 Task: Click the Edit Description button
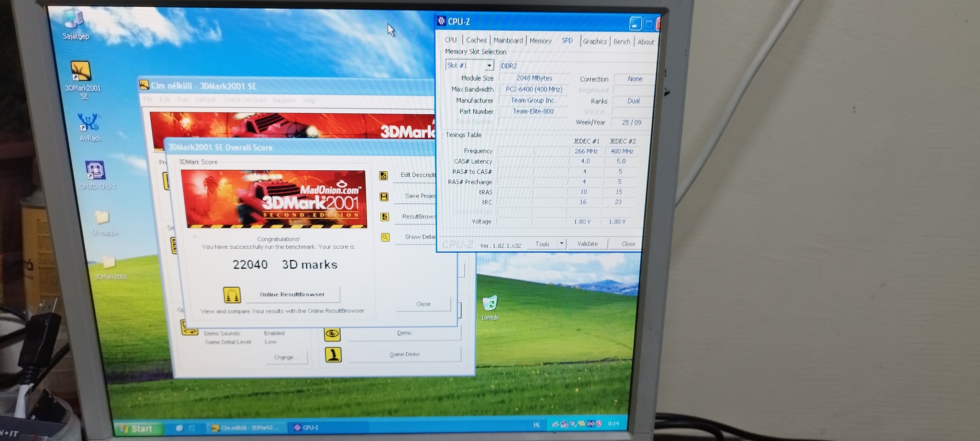(x=414, y=175)
